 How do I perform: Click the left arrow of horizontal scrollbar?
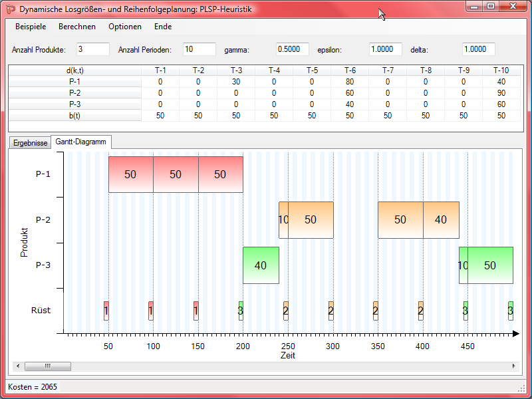pos(17,366)
